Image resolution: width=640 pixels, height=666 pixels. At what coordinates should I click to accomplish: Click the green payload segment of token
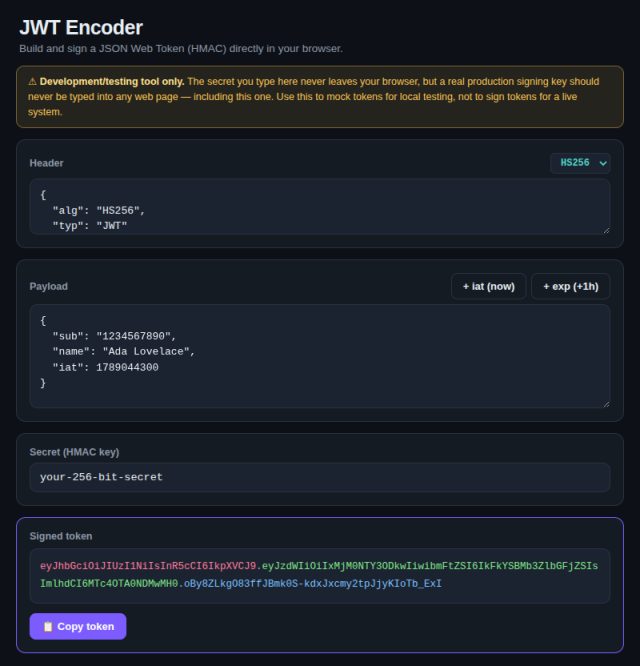point(430,566)
